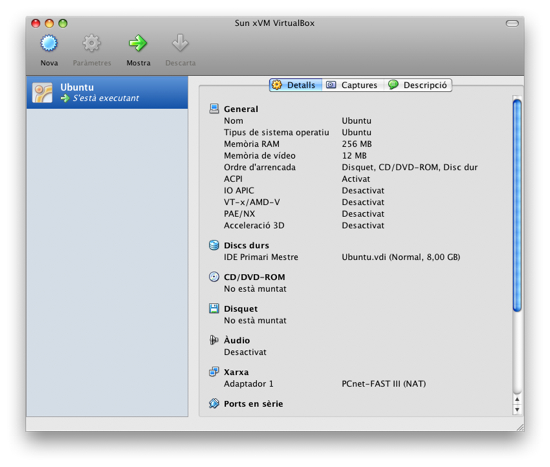Click the PAE/NX label
The image size is (550, 467).
pos(239,214)
